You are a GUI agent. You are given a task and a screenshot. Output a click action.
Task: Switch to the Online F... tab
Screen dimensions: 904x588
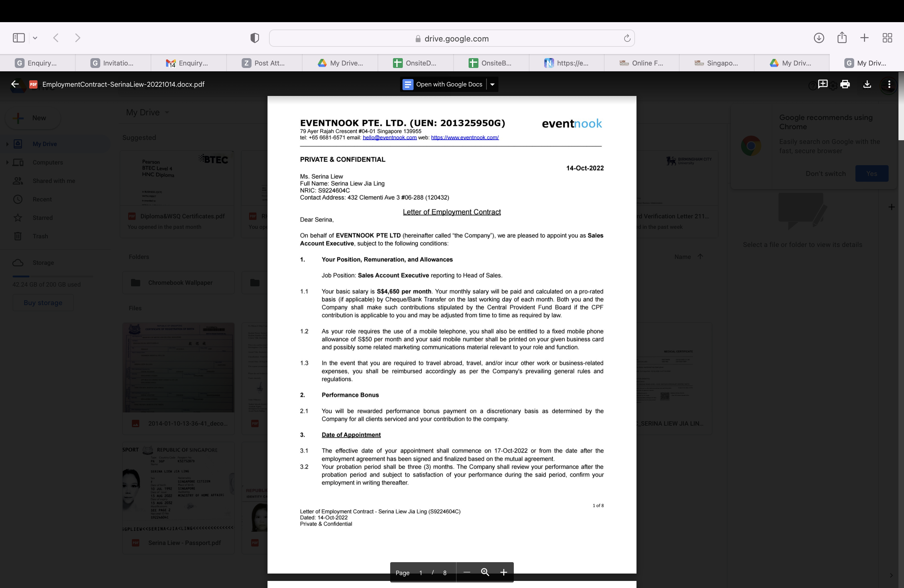click(x=641, y=63)
